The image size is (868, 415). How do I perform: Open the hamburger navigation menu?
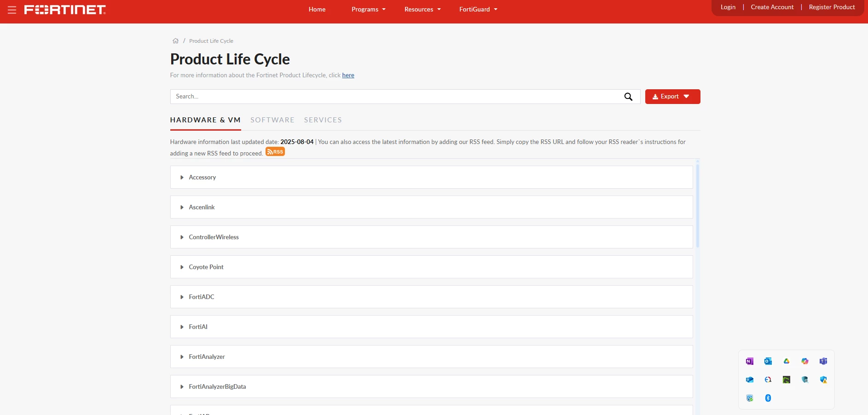[12, 10]
